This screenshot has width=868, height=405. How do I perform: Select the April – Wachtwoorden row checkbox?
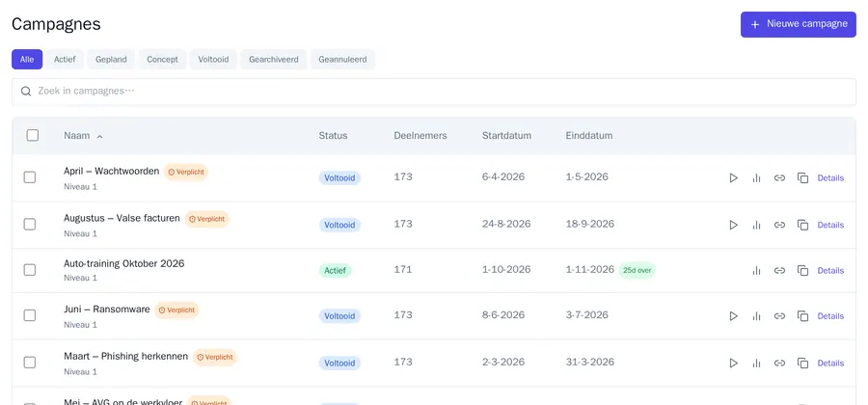(30, 177)
